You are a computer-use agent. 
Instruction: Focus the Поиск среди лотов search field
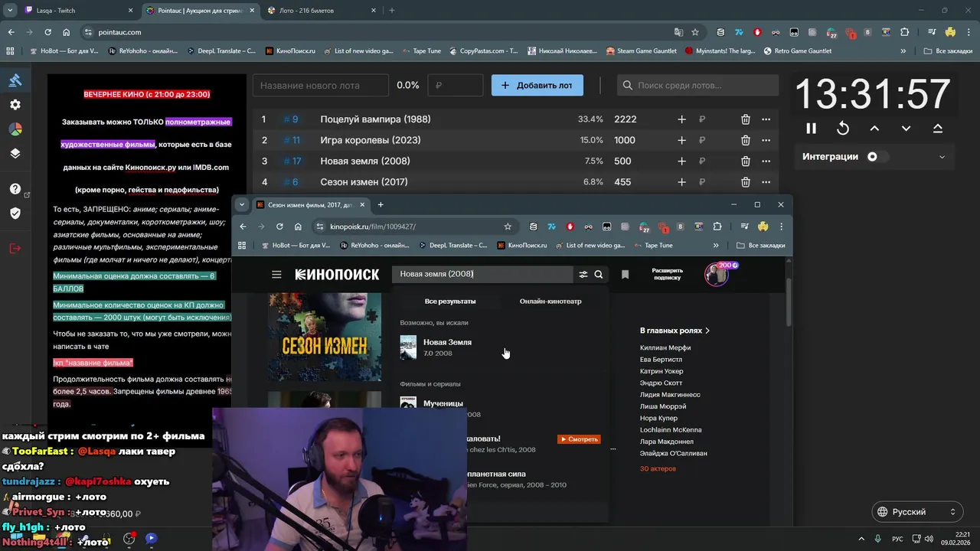[x=697, y=85]
